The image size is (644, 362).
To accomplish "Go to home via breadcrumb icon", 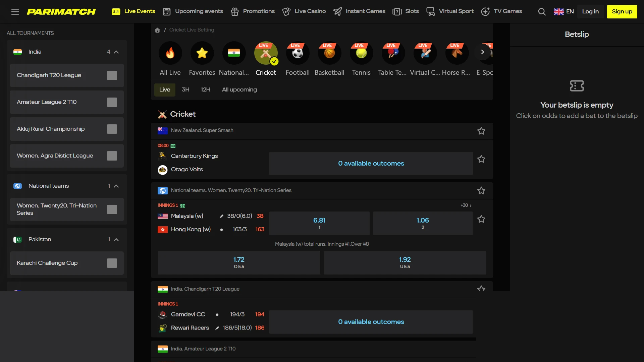I will [x=157, y=30].
